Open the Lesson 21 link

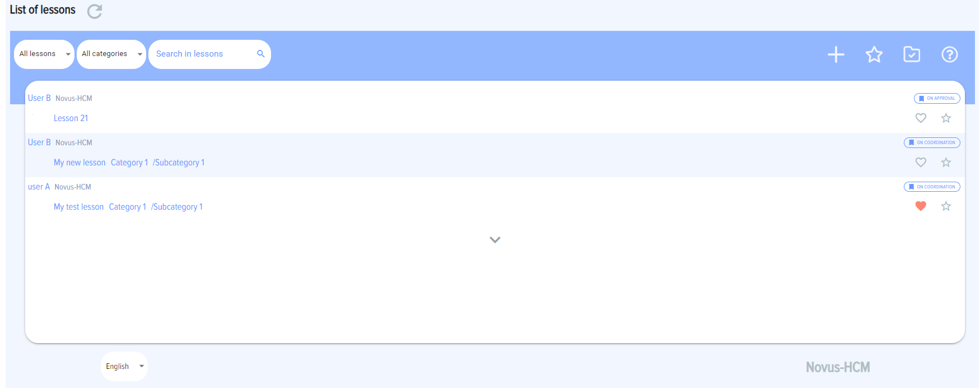(71, 118)
